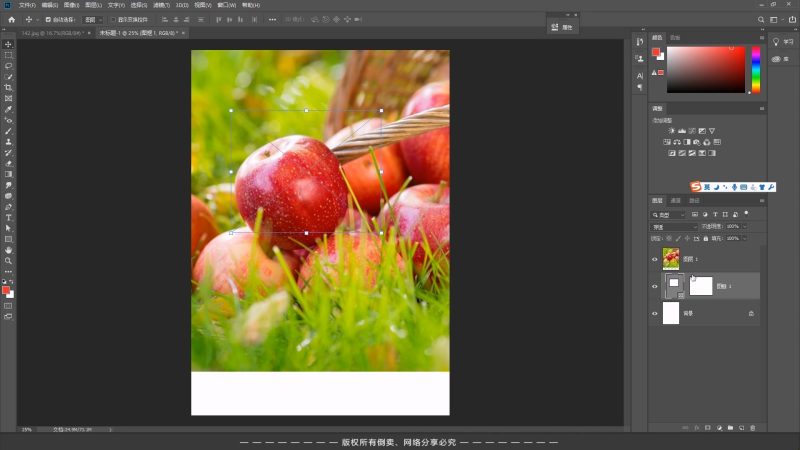Viewport: 800px width, 450px height.
Task: Click the white layer mask thumbnail
Action: coord(700,286)
